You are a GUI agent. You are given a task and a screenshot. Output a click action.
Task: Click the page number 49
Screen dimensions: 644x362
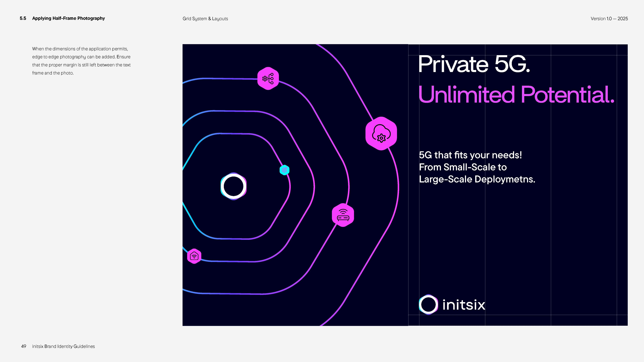tap(24, 346)
